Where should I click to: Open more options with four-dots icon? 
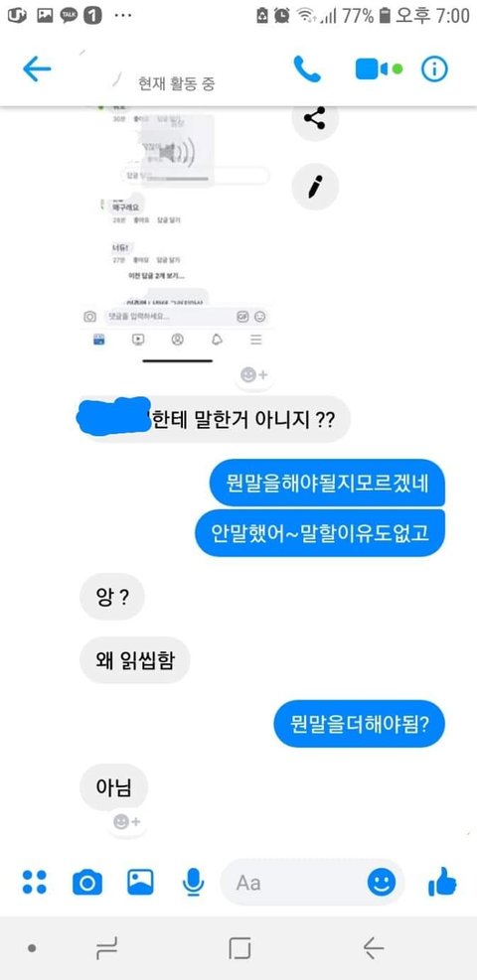(x=35, y=882)
